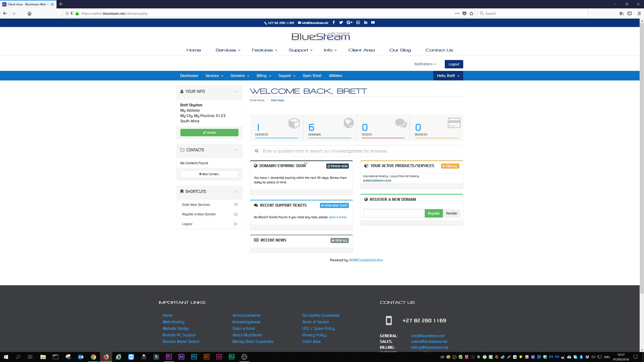Open Domains dropdown in client bar
Viewport: 644px width, 362px height.
pyautogui.click(x=240, y=76)
